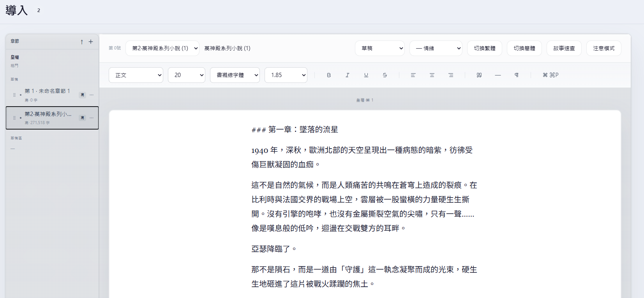Click 切換繁體 button
The height and width of the screenshot is (298, 644).
point(485,48)
